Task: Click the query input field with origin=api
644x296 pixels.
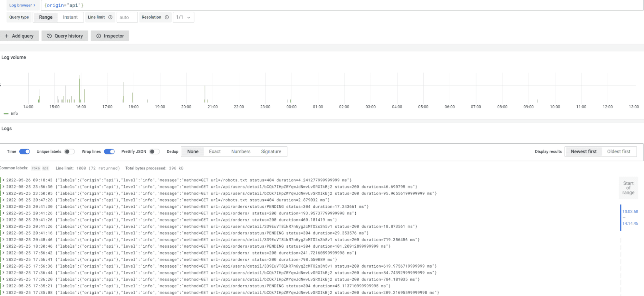Action: coord(342,5)
